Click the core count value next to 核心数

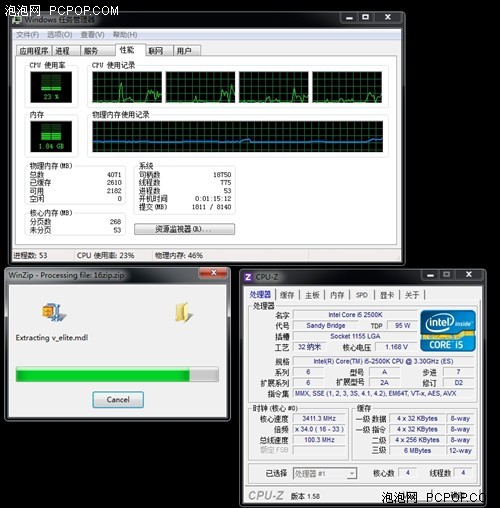point(408,473)
